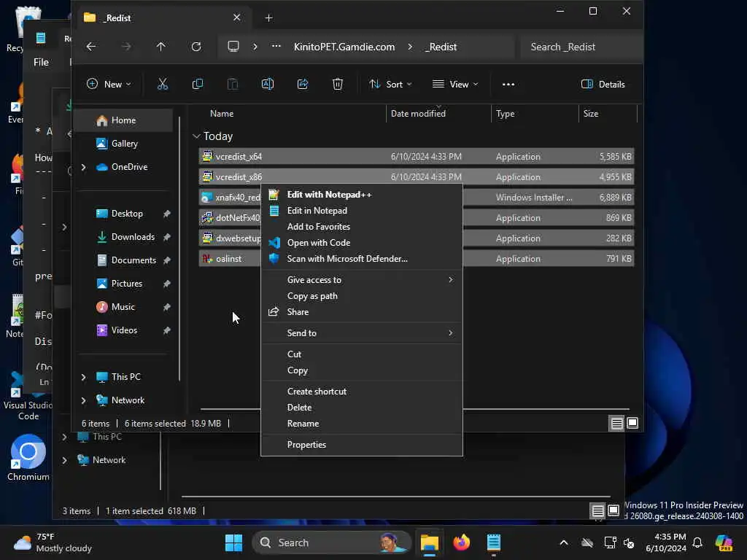This screenshot has height=560, width=747.
Task: Open Home in the navigation pane
Action: tap(124, 120)
